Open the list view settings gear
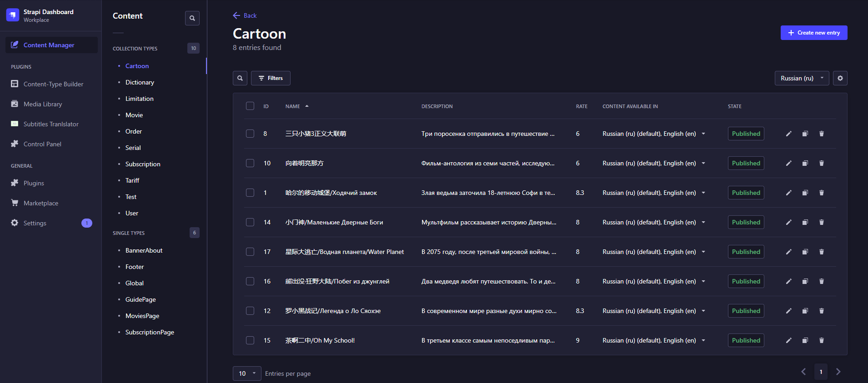 [x=840, y=78]
